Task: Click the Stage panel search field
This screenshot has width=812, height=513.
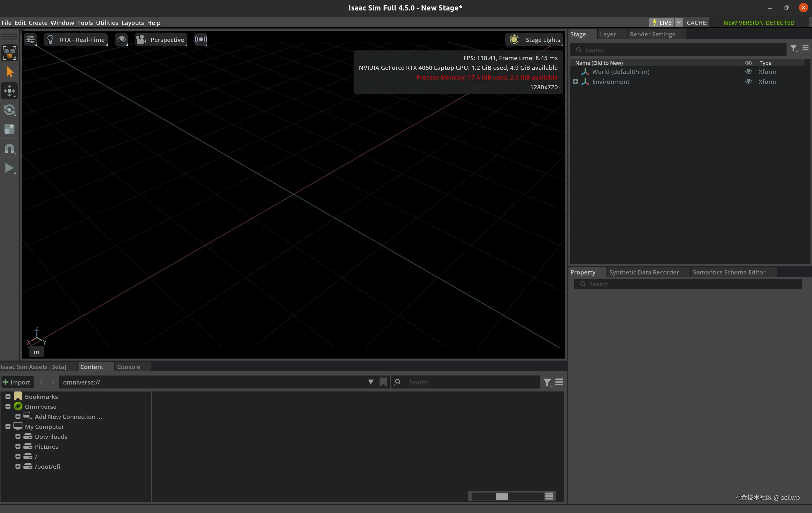Action: 681,50
